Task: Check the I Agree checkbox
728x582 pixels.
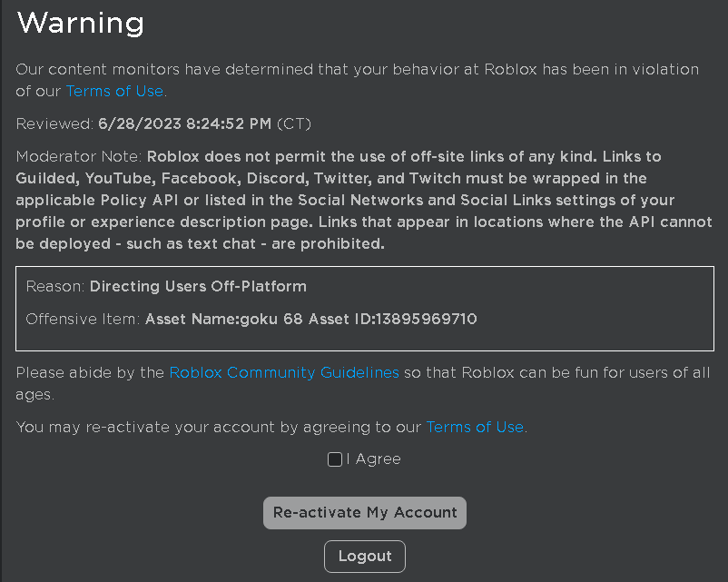Action: (335, 459)
